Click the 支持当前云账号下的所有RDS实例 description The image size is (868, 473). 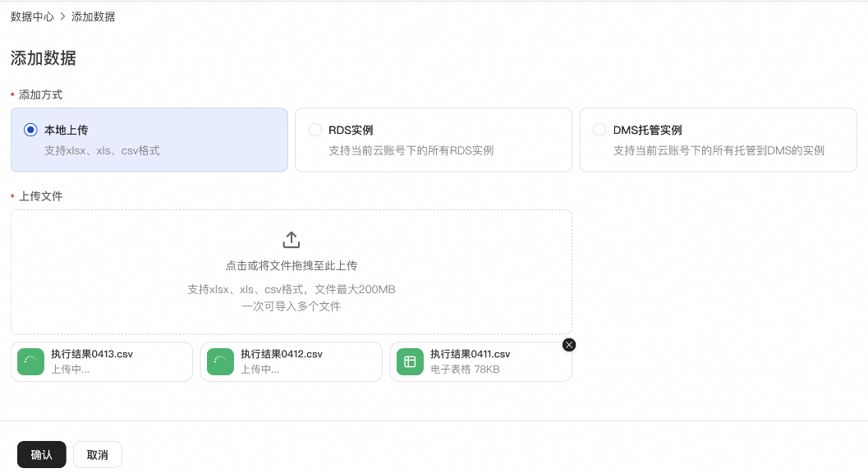411,150
